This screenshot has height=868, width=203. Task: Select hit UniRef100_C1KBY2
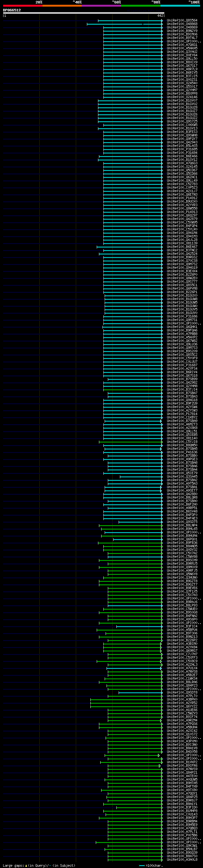[182, 418]
